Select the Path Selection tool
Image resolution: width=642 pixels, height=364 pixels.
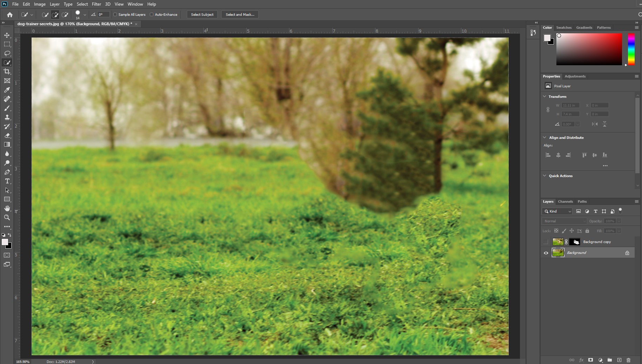[7, 190]
